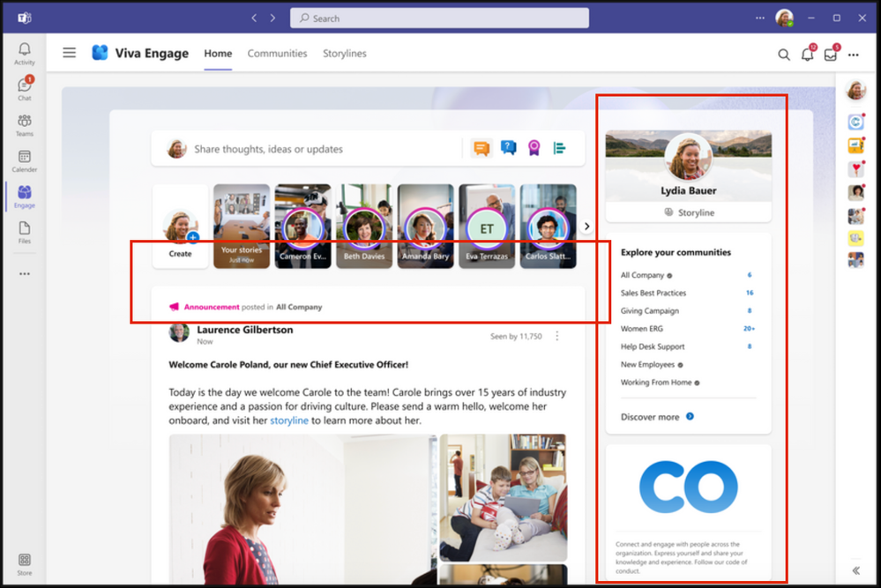Show next stories with the arrow

coord(586,227)
